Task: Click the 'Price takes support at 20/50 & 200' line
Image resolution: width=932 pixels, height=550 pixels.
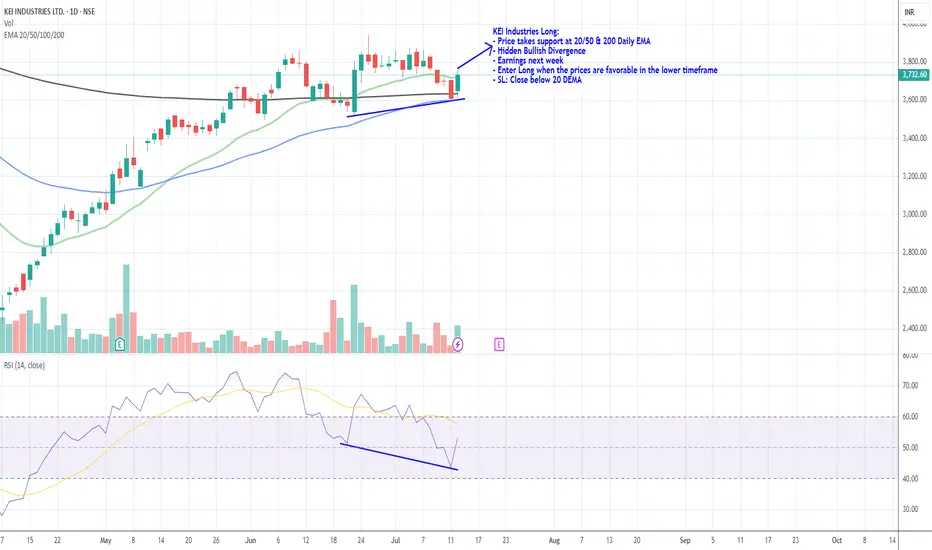Action: 572,41
